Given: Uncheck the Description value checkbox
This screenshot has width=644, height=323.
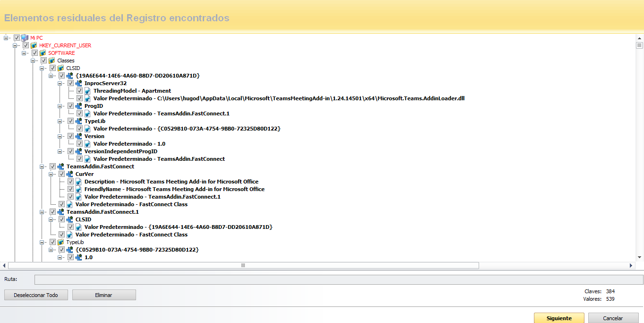Looking at the screenshot, I should click(70, 182).
